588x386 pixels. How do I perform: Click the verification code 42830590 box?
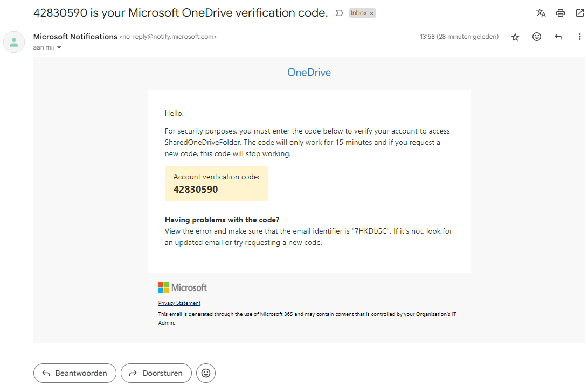coord(216,184)
